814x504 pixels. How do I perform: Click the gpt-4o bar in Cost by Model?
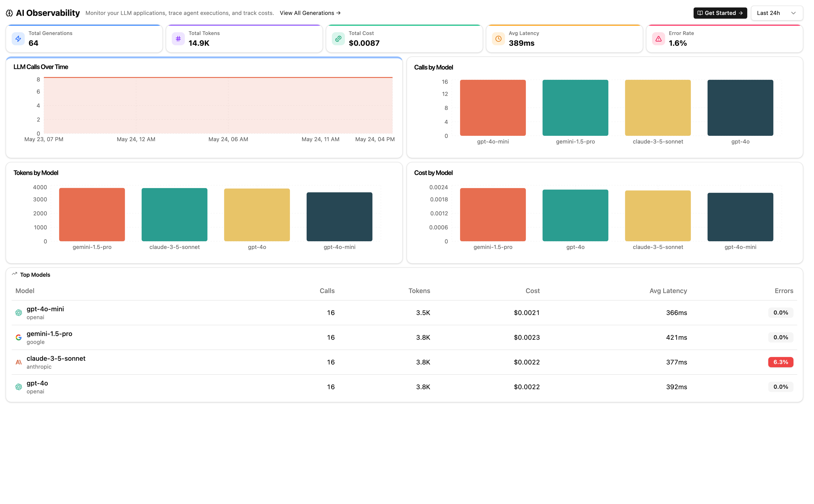[575, 215]
